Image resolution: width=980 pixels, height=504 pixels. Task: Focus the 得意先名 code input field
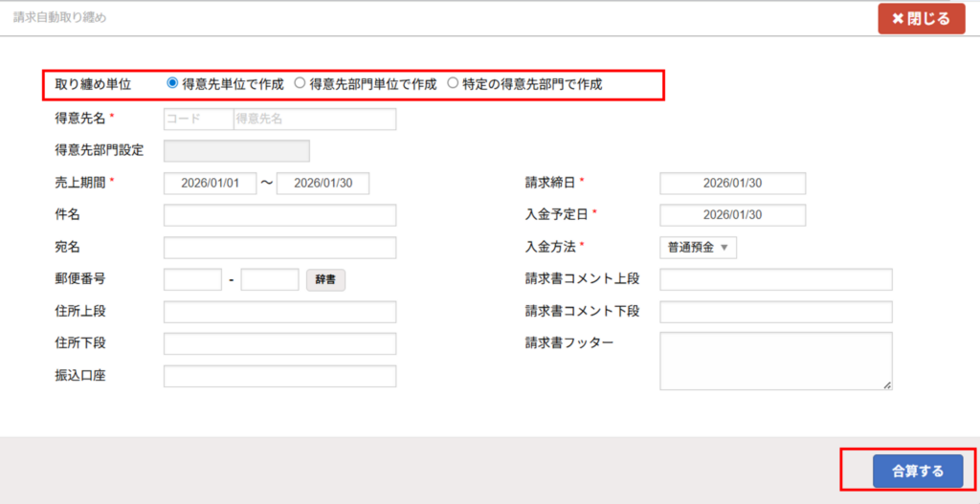point(198,119)
